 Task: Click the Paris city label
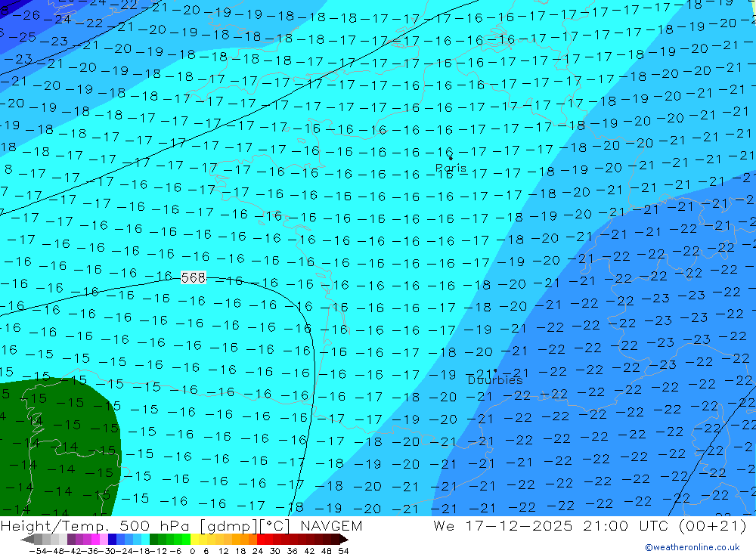coord(451,169)
